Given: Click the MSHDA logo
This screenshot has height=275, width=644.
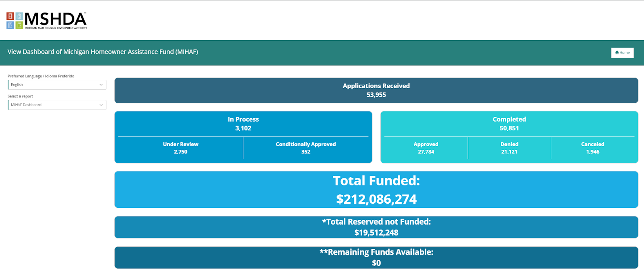Looking at the screenshot, I should pos(47,21).
